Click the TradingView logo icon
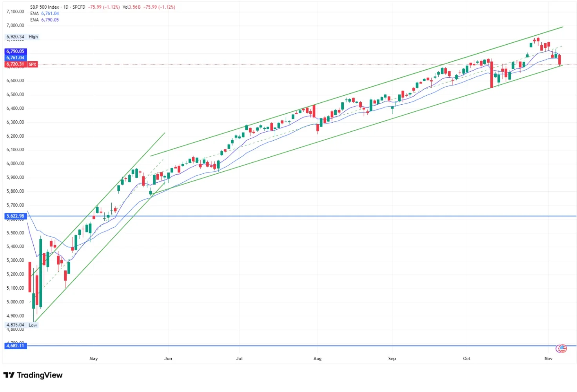The width and height of the screenshot is (577, 392). [9, 375]
